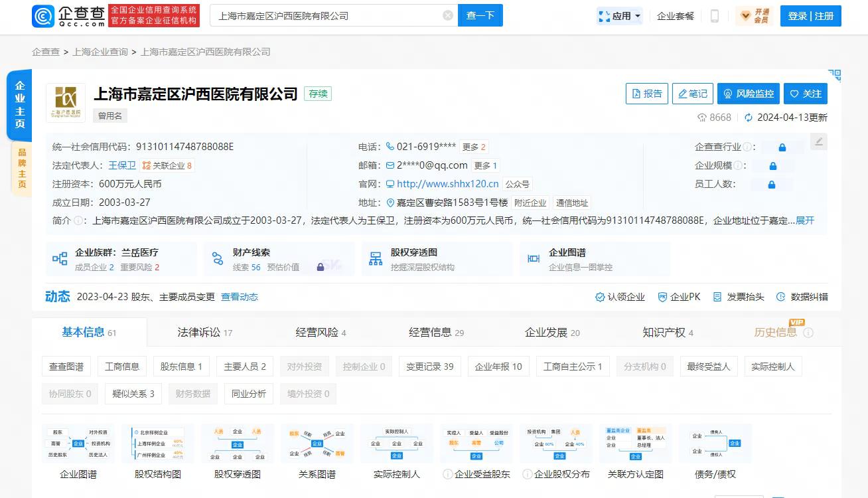Click the 登录 | 注册 button
Image resolution: width=868 pixels, height=498 pixels.
click(x=811, y=16)
